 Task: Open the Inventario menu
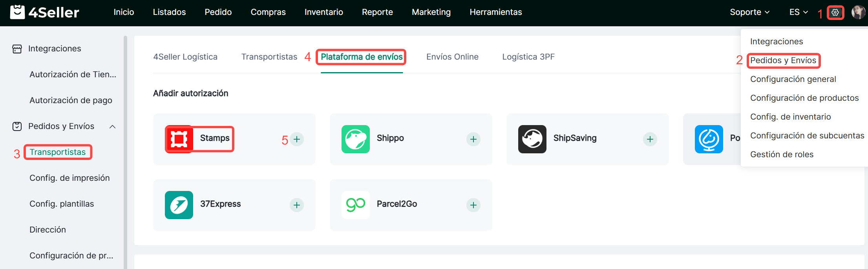tap(323, 12)
